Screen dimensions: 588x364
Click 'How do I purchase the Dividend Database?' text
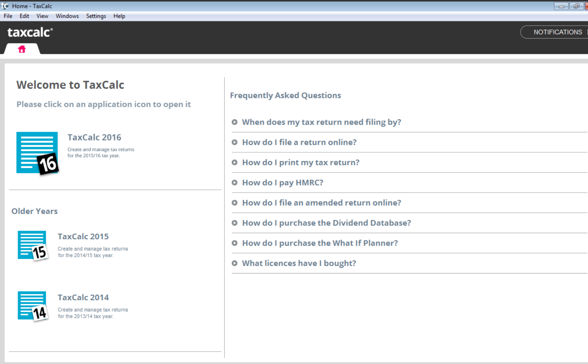327,223
